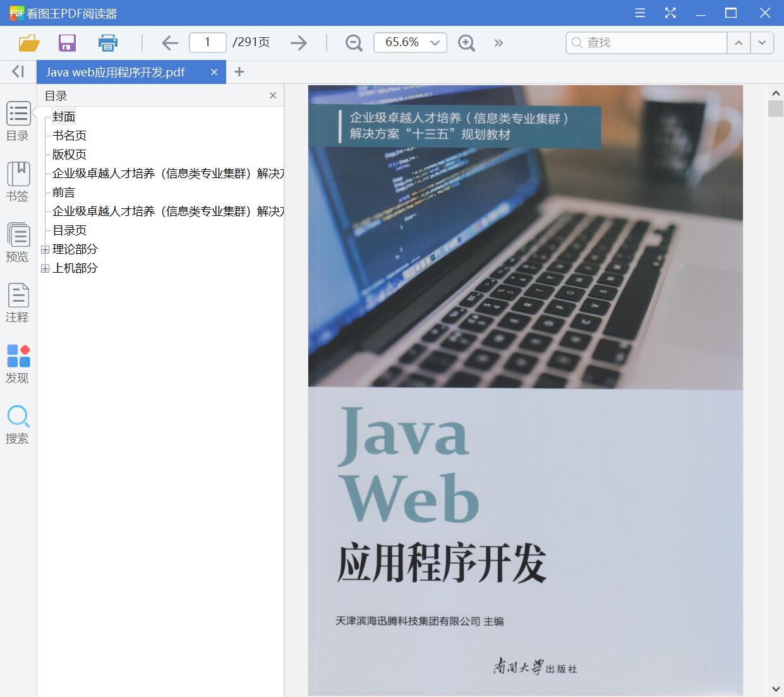
Task: Expand the 理论部分 tree node
Action: (45, 250)
